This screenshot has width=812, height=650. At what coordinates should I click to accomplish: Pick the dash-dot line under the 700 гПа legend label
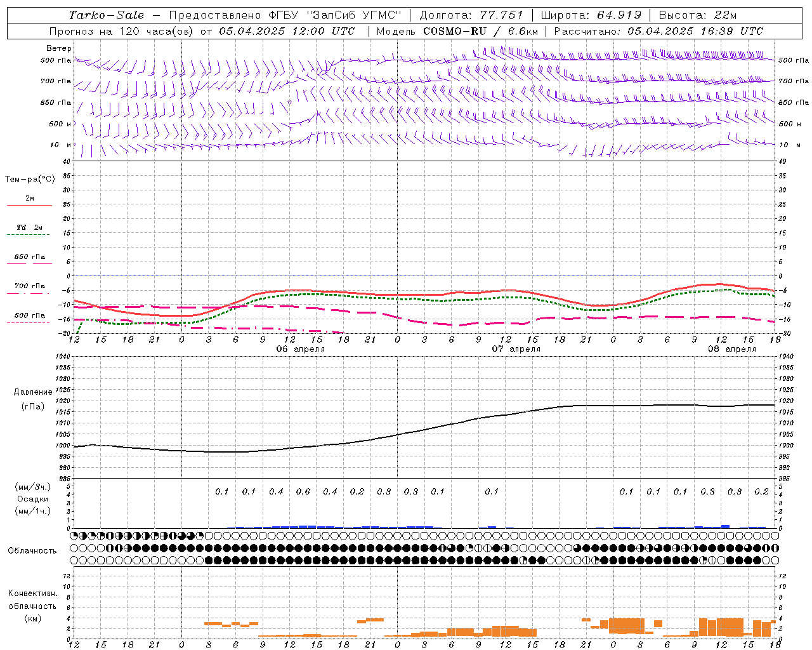point(29,293)
